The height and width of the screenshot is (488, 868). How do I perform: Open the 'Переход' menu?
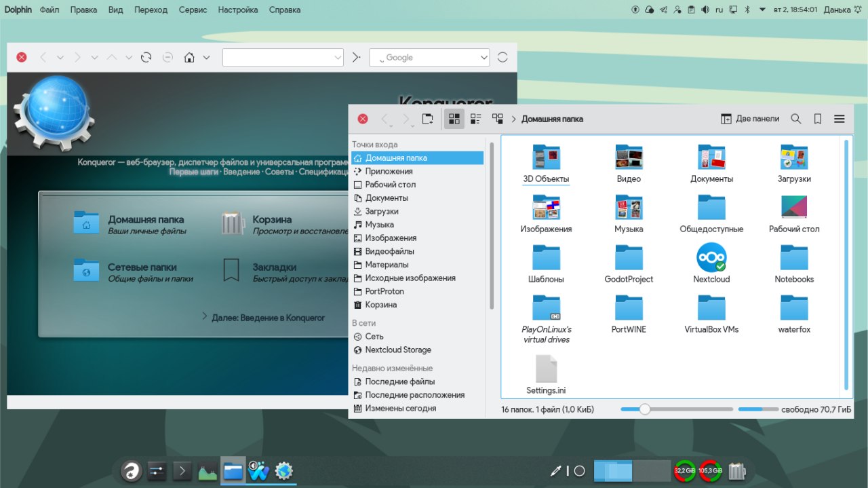point(152,10)
